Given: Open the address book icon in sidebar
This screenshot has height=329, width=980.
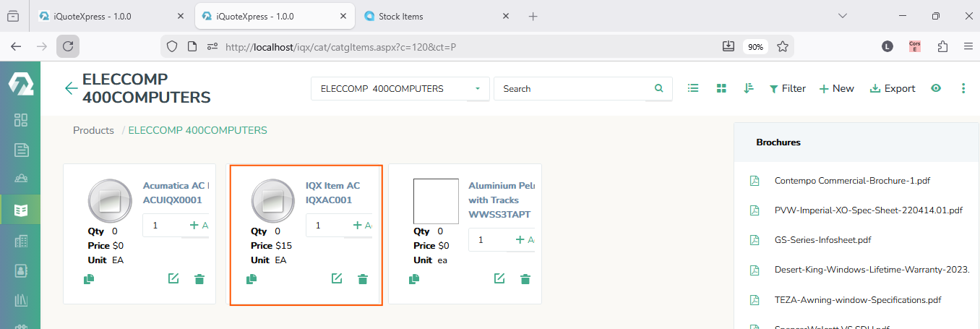Looking at the screenshot, I should pos(21,271).
